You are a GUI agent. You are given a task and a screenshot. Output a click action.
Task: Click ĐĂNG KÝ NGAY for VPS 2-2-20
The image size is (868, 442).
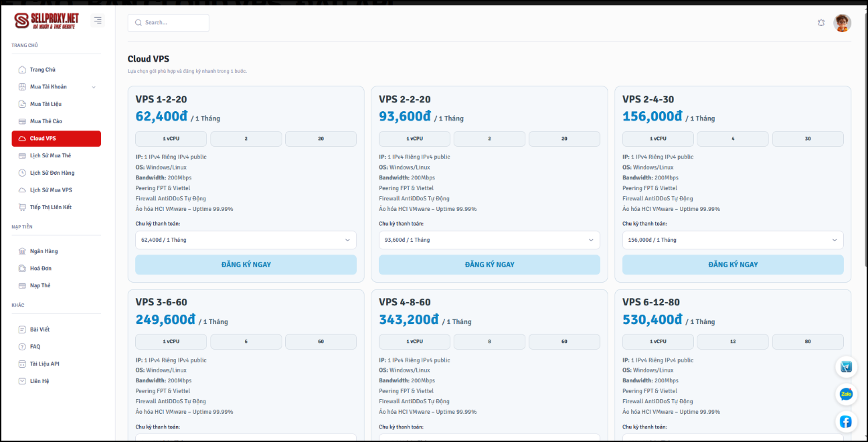(489, 265)
